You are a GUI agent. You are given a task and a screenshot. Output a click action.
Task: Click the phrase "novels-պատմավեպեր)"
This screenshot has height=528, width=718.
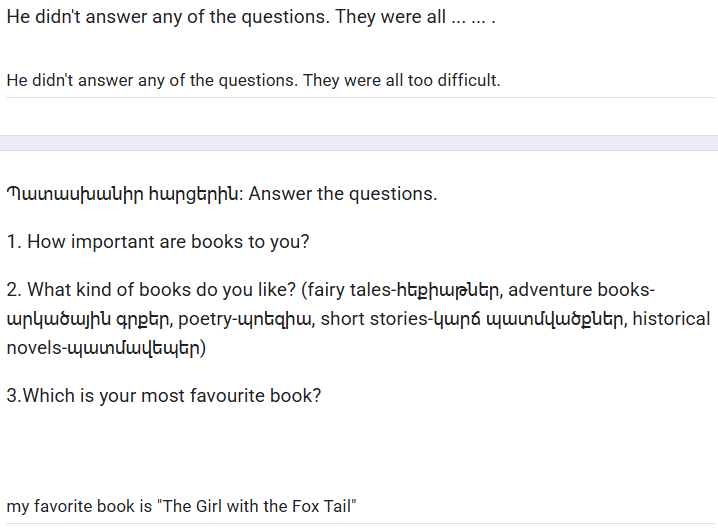point(106,348)
